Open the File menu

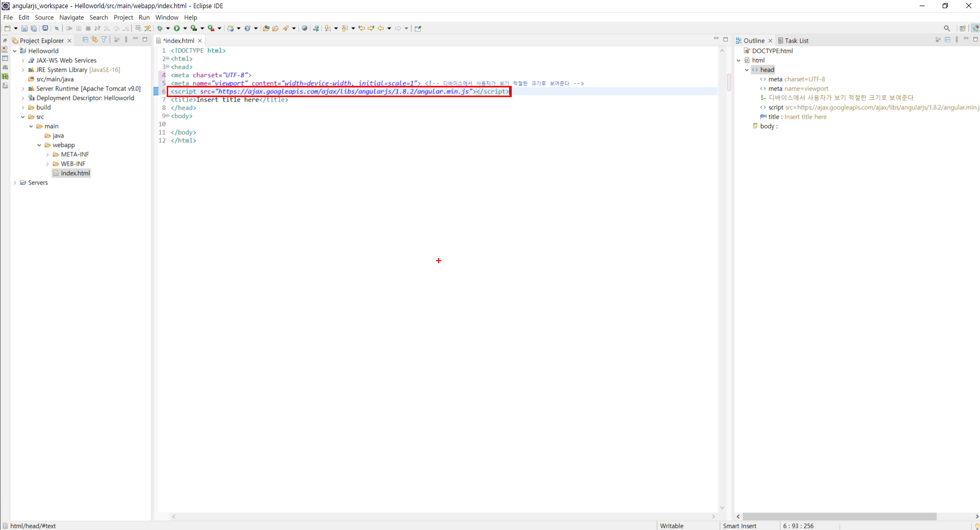pos(8,17)
